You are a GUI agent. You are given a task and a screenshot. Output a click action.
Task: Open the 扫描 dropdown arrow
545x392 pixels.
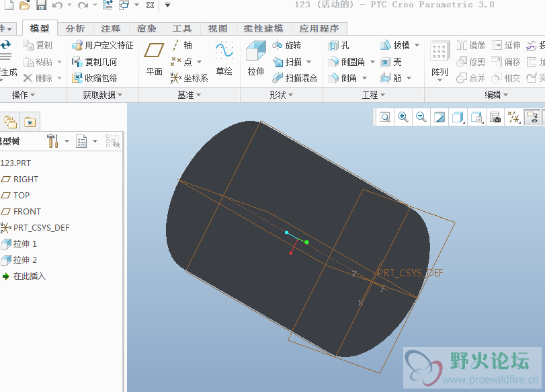(308, 62)
